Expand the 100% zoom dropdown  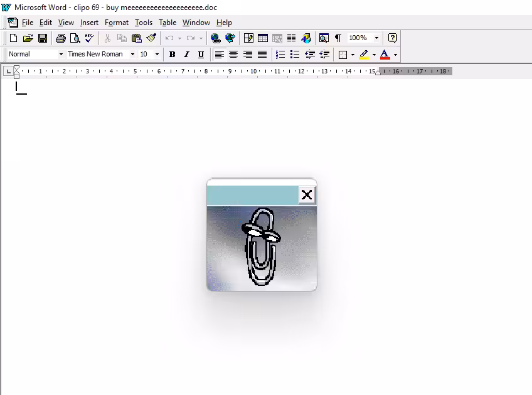(x=376, y=38)
